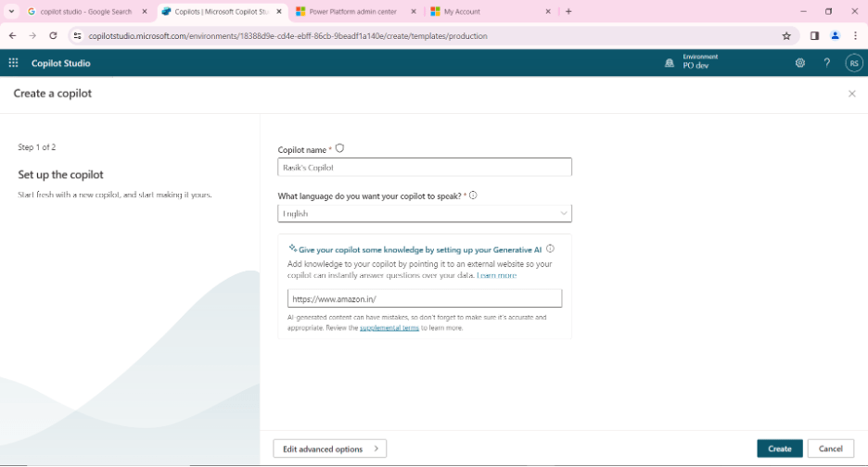Viewport: 868px width, 467px height.
Task: Click the Copilot name text field
Action: pyautogui.click(x=425, y=168)
